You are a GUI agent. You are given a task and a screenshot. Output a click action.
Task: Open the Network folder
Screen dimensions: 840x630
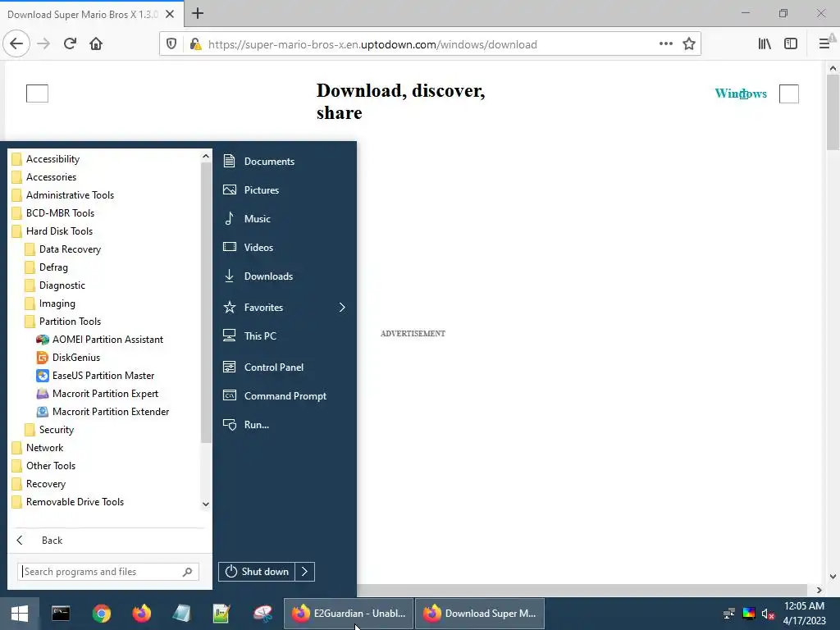(37, 448)
